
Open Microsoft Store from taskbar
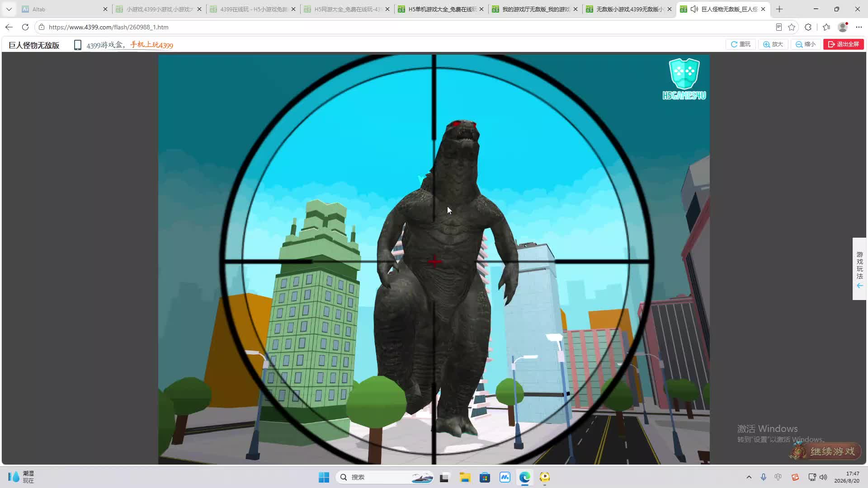[x=485, y=477]
